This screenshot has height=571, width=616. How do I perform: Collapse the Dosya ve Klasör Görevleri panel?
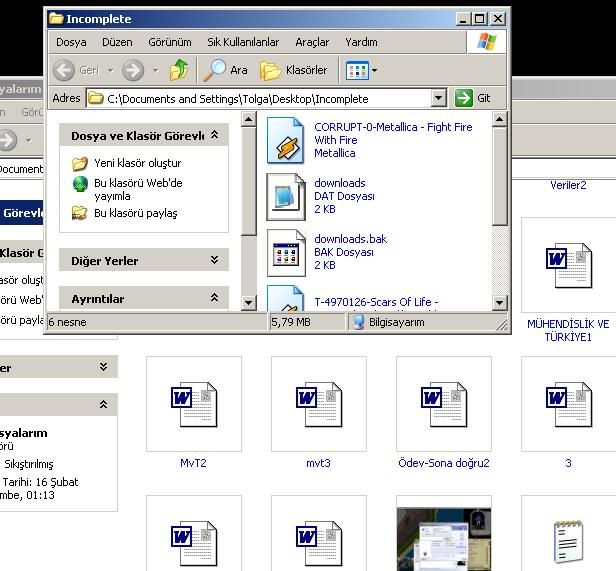214,135
